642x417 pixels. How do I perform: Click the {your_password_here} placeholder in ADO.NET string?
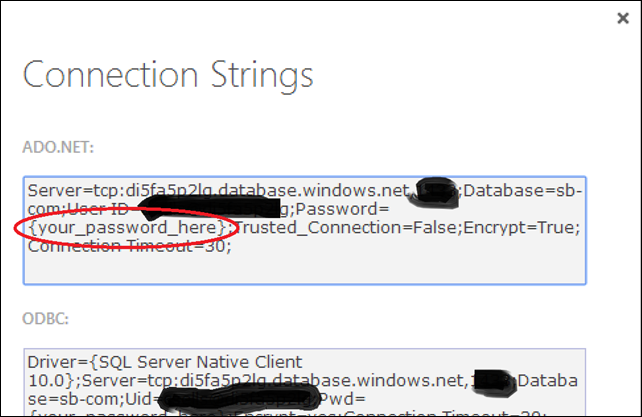(x=127, y=227)
